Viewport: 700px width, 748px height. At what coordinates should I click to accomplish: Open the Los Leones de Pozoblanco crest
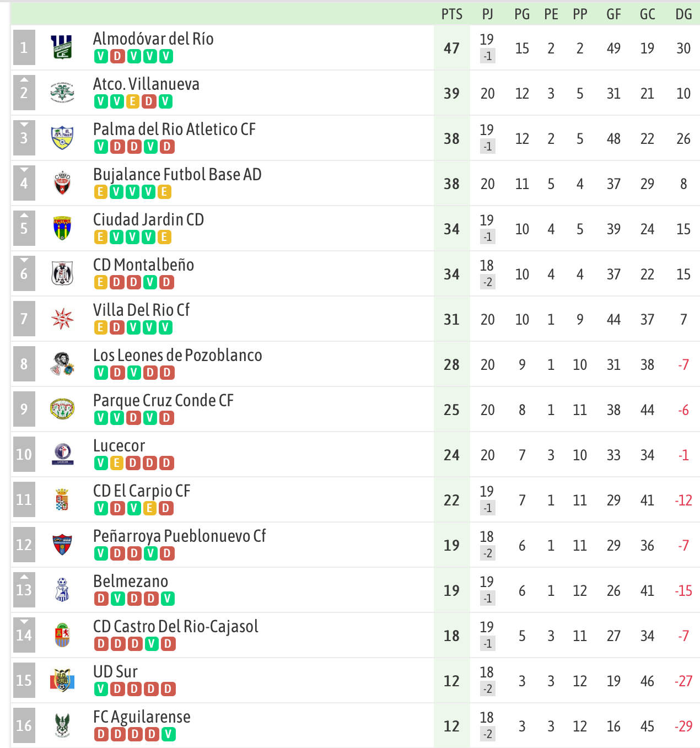pos(62,364)
